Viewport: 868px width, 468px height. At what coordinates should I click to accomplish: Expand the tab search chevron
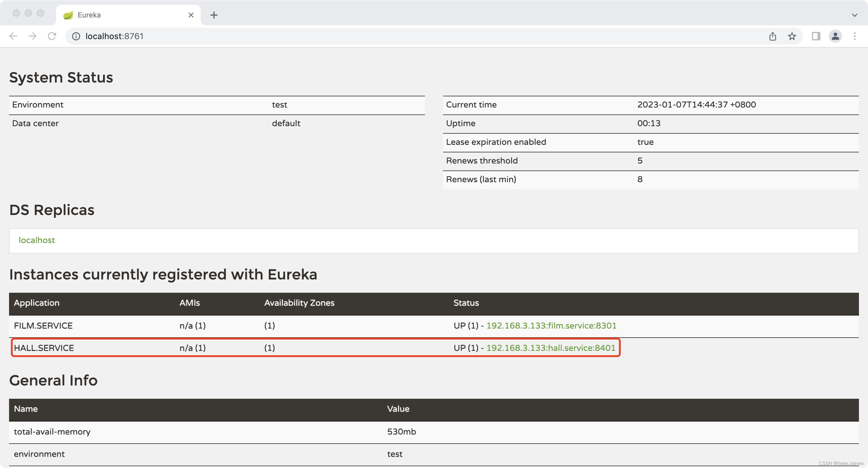tap(854, 15)
